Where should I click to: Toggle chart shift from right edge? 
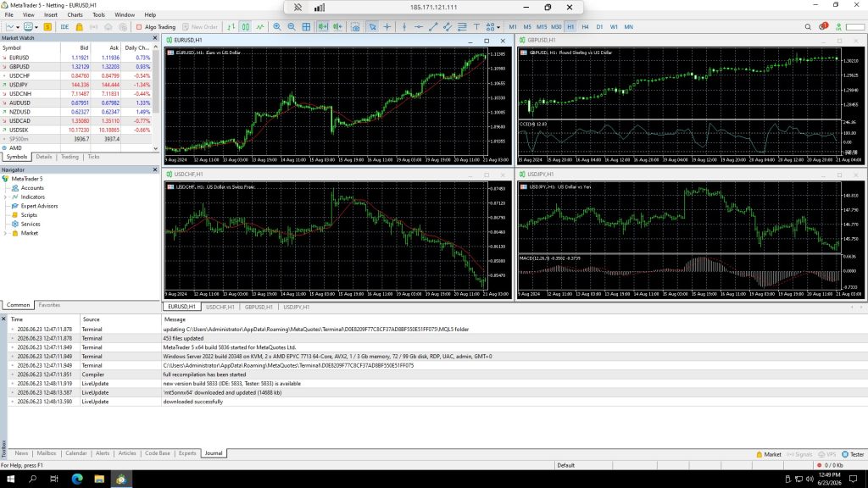[x=337, y=26]
